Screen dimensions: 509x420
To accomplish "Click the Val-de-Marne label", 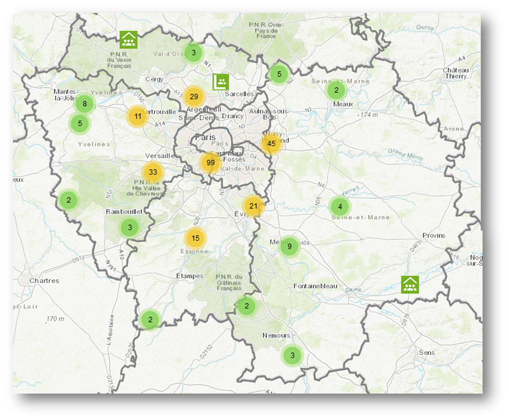I will click(243, 168).
